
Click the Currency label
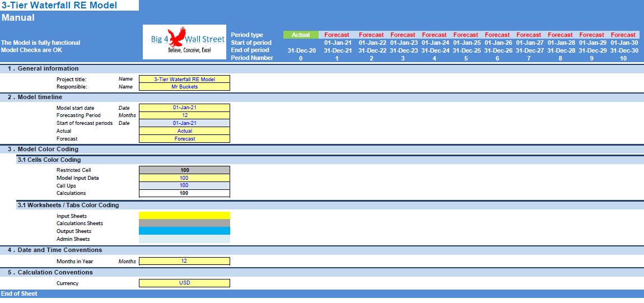pyautogui.click(x=67, y=283)
